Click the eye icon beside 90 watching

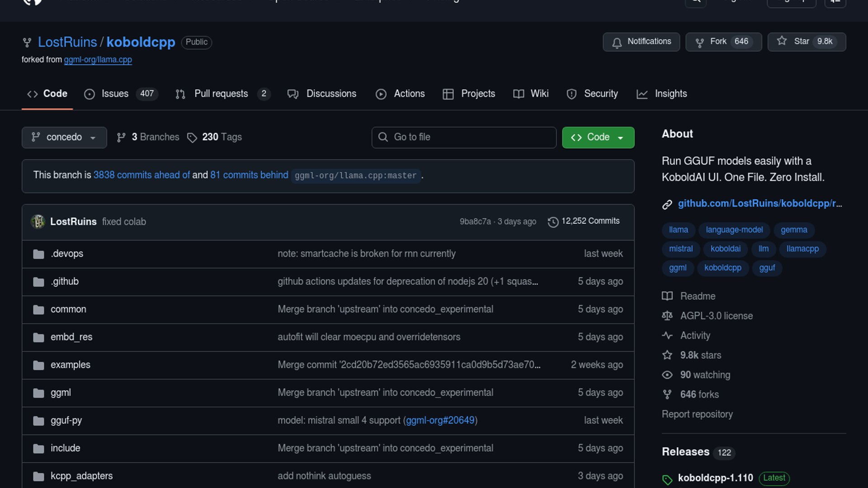pyautogui.click(x=667, y=375)
